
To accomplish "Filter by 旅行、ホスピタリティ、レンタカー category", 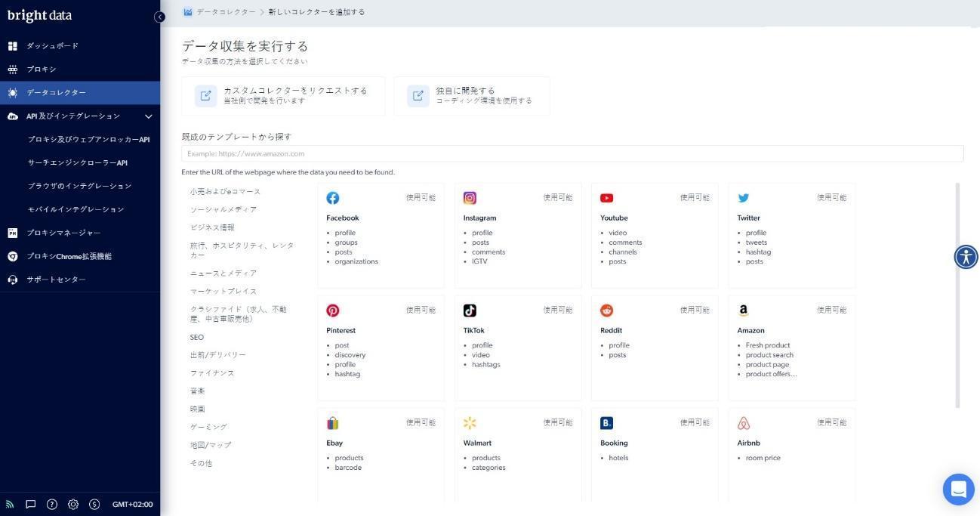I will tap(242, 250).
